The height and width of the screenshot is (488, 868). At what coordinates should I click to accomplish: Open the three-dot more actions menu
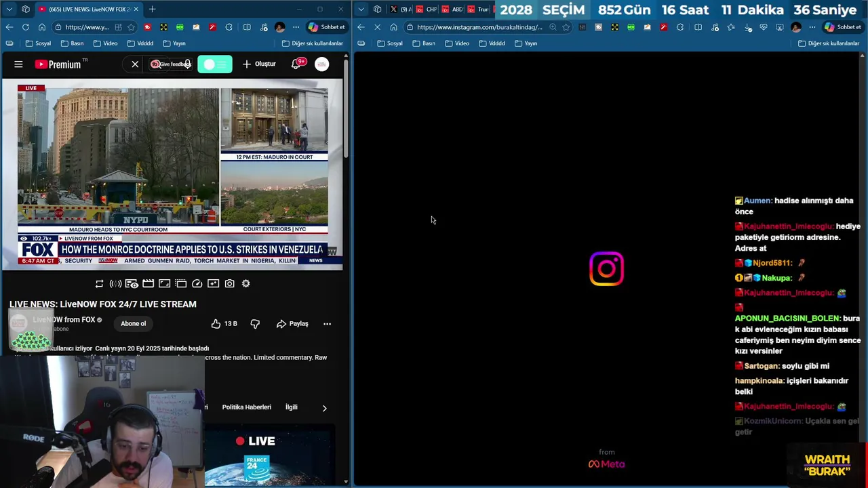[327, 324]
